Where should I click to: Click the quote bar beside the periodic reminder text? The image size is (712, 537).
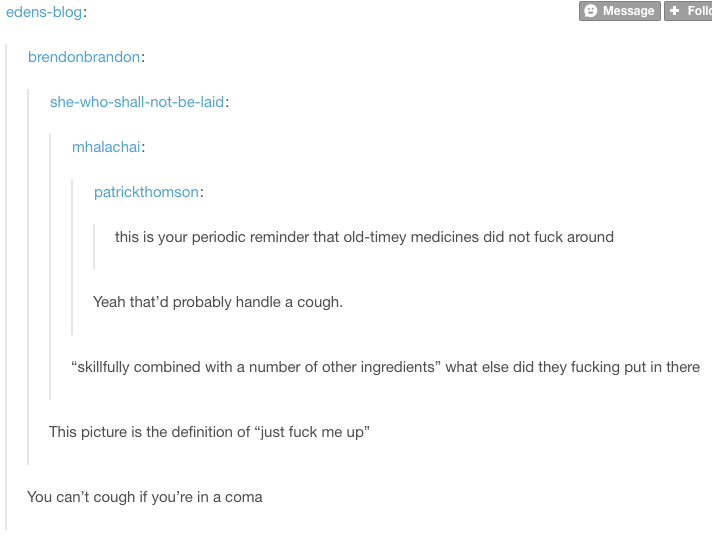[x=94, y=246]
